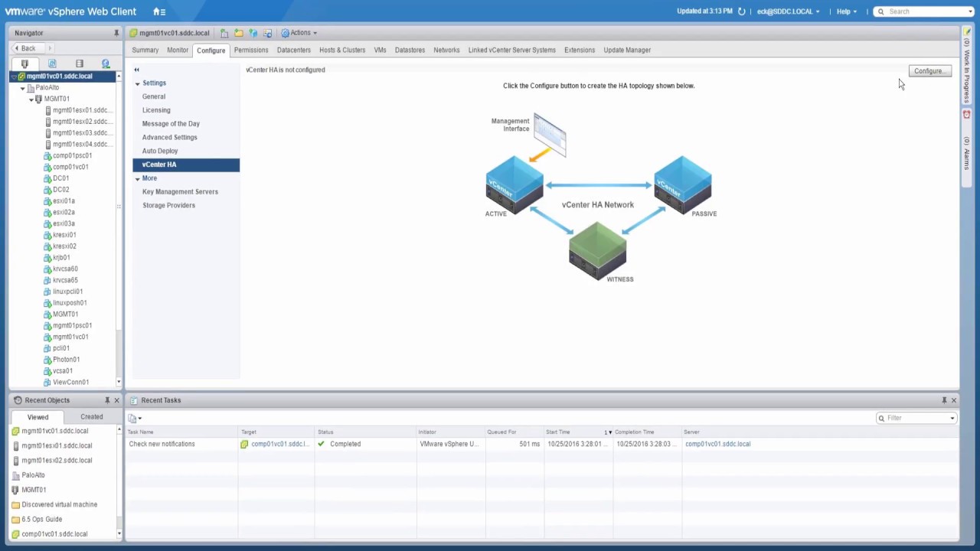Open Key Management Servers page

click(x=180, y=192)
